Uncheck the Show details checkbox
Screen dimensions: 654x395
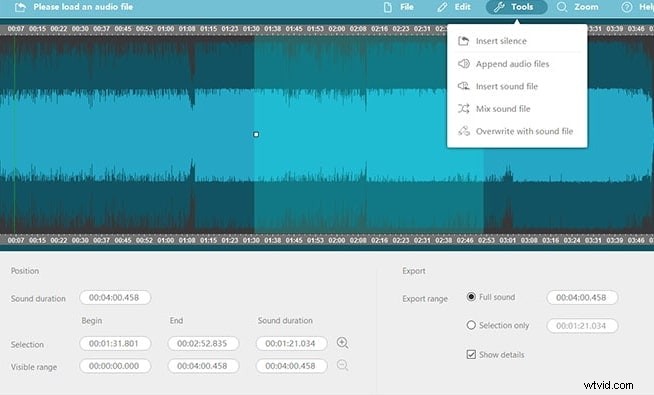[x=471, y=355]
